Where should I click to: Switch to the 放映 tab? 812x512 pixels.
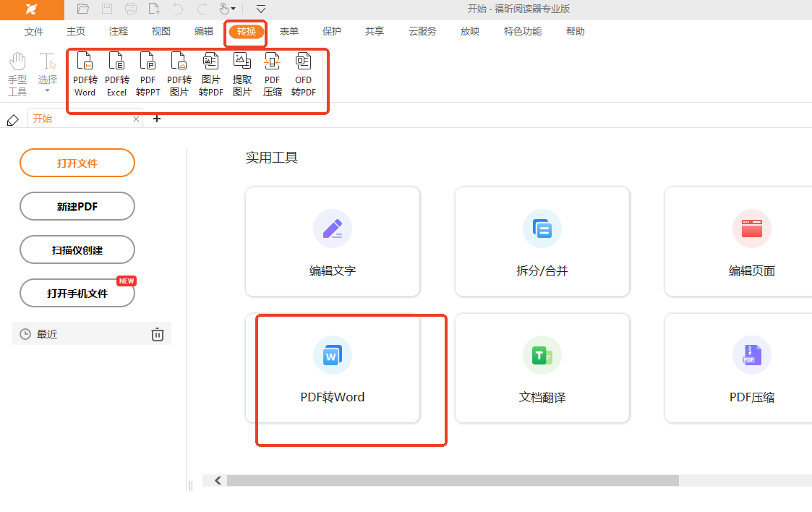[x=470, y=32]
